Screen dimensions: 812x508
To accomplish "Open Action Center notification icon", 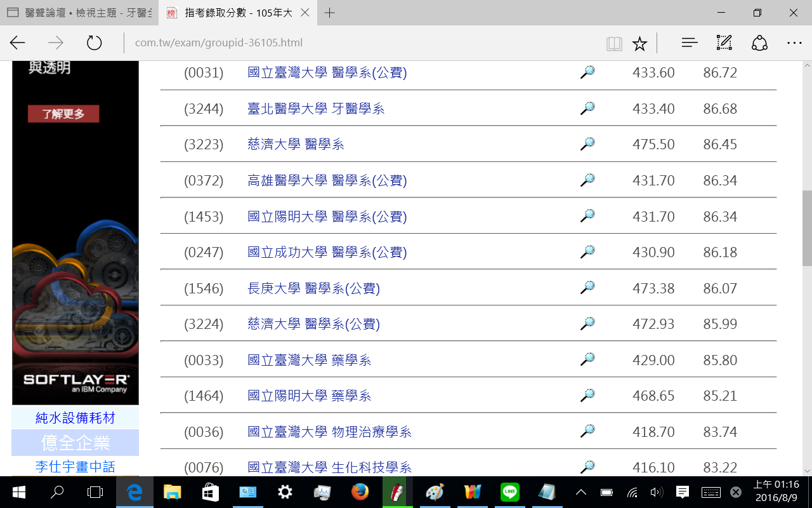I will click(683, 492).
